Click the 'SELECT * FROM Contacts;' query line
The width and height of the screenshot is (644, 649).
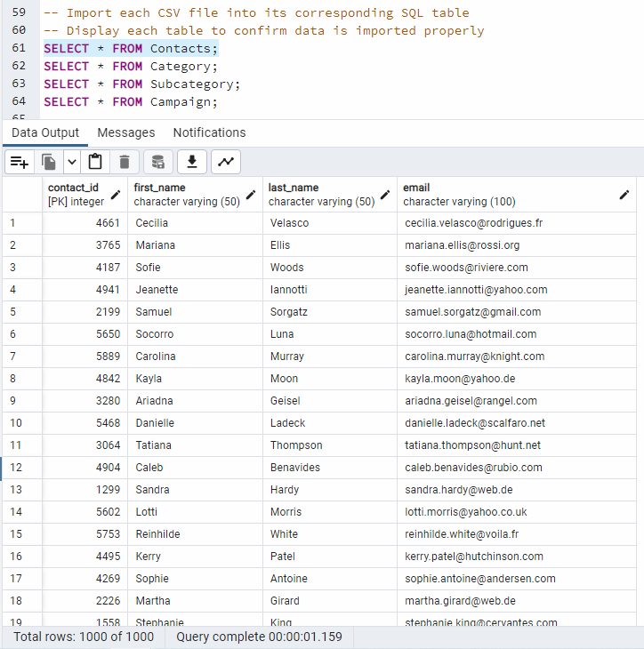(131, 49)
